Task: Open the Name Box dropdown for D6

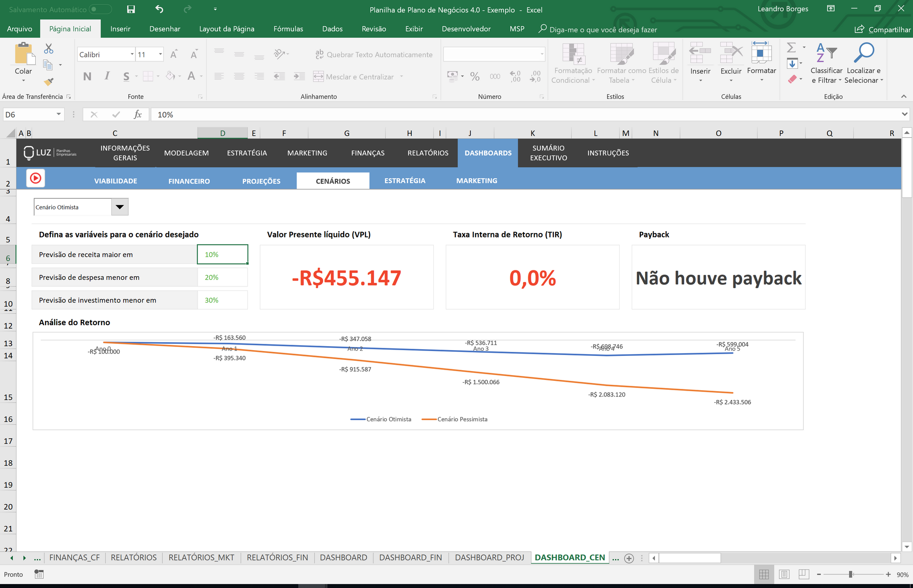Action: click(58, 114)
